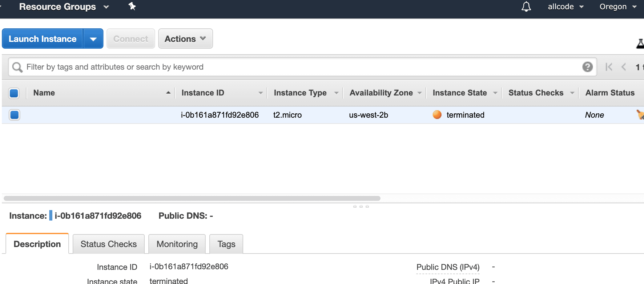Click the previous-page pagination arrow
The image size is (644, 284).
pyautogui.click(x=624, y=67)
